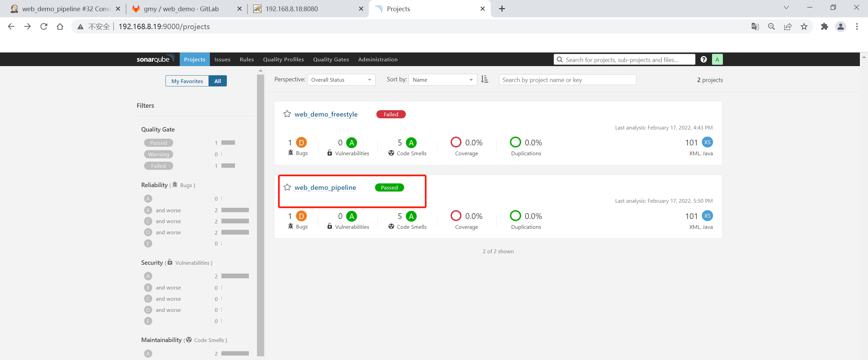Filter by Failed quality gate
The image size is (868, 360).
pos(158,166)
